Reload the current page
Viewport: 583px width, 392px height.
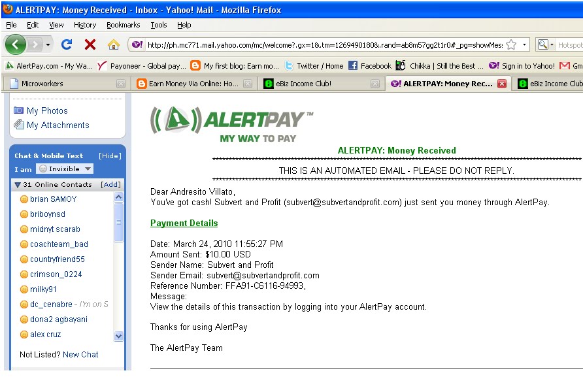(67, 45)
